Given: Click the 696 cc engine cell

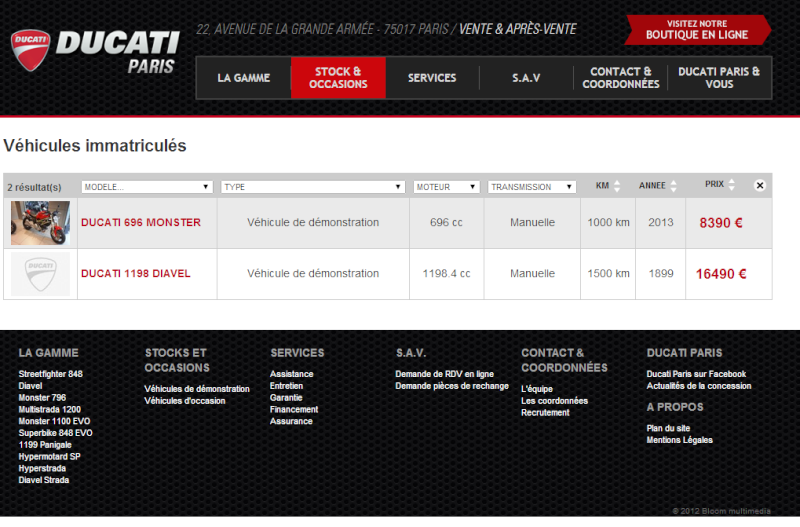Looking at the screenshot, I should (x=446, y=222).
